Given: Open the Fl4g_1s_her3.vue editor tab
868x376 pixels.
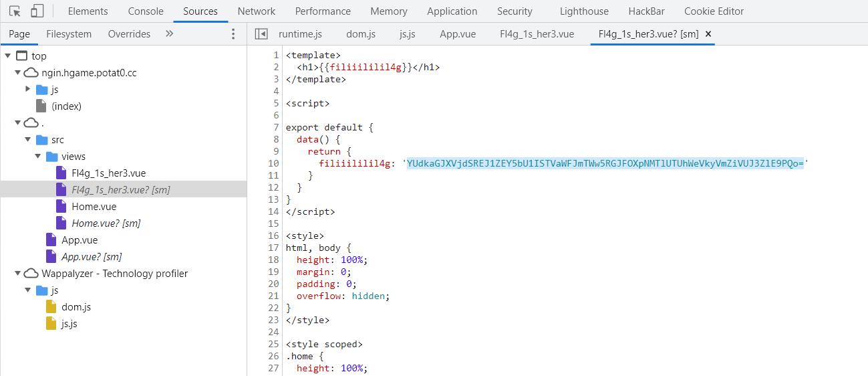Looking at the screenshot, I should [x=537, y=34].
